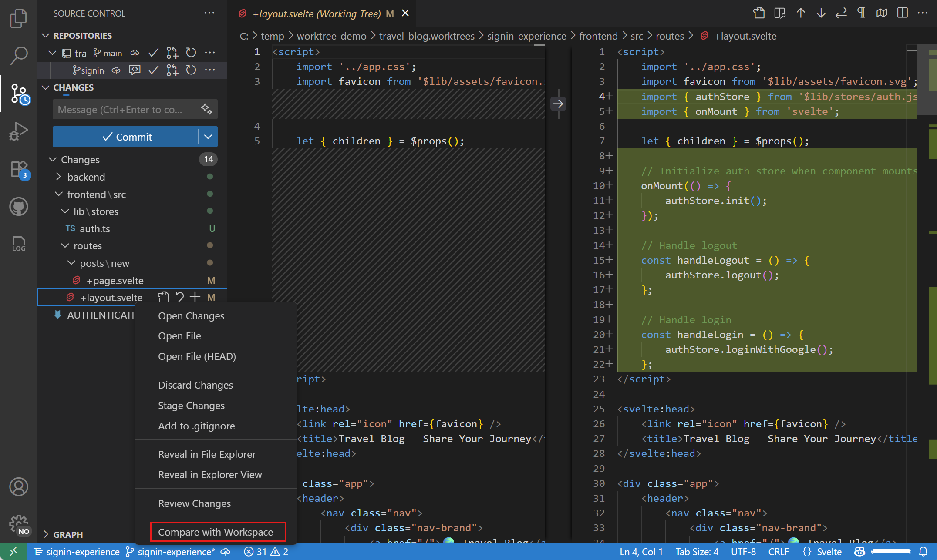Viewport: 937px width, 560px height.
Task: Select Compare with Workspace from context menu
Action: tap(216, 532)
